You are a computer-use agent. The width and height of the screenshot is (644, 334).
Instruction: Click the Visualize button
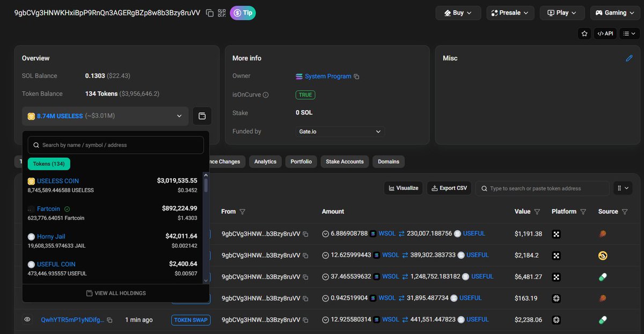[403, 188]
